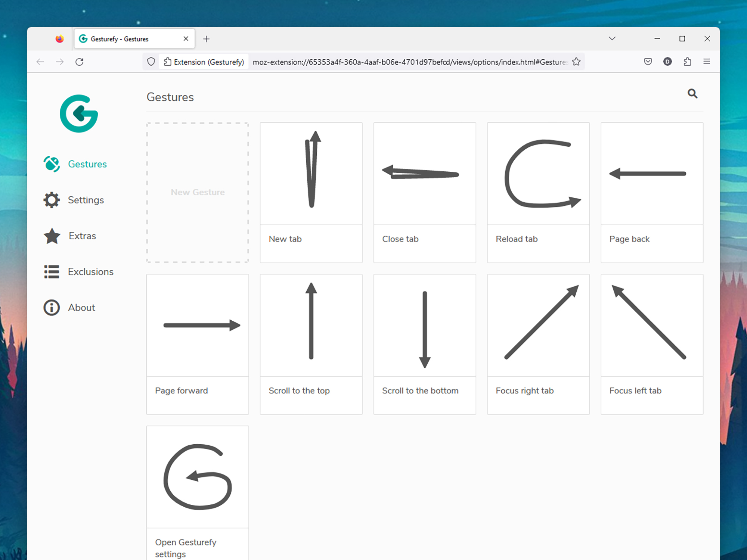747x560 pixels.
Task: Add a New Gesture
Action: tap(198, 192)
